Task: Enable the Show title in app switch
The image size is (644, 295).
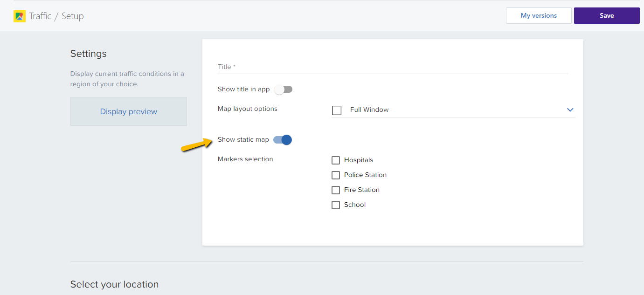Action: point(283,89)
